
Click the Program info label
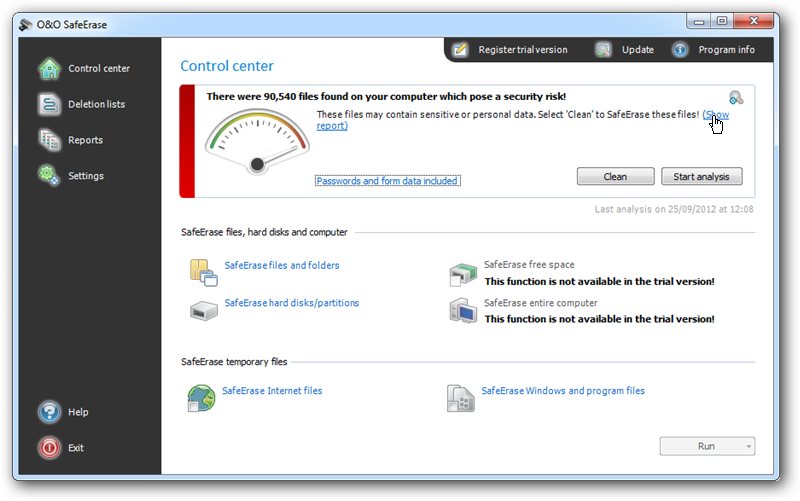coord(727,49)
